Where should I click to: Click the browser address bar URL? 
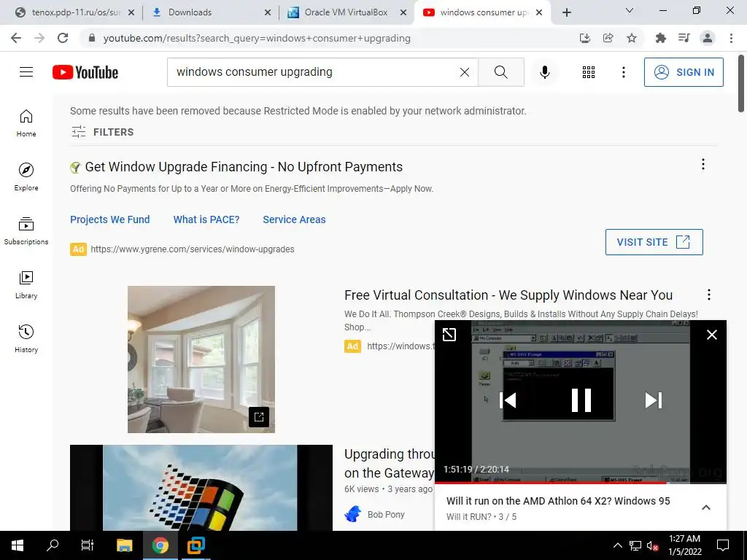(257, 38)
